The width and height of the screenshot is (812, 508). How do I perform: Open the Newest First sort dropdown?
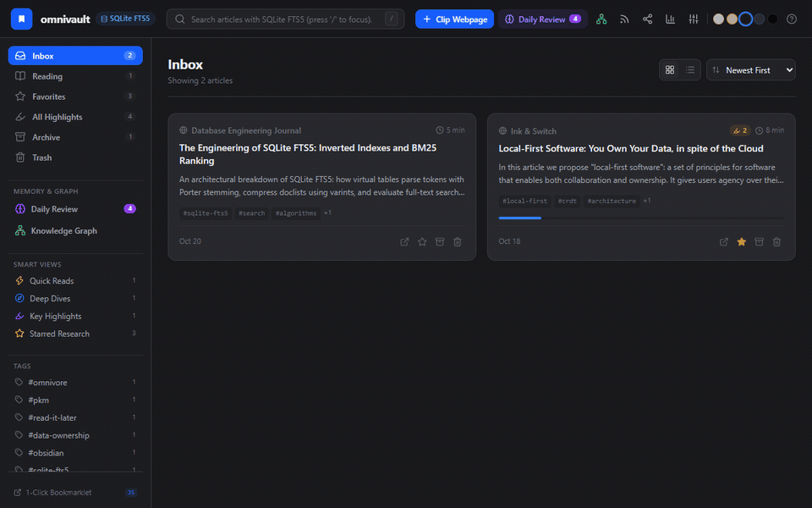click(x=751, y=70)
